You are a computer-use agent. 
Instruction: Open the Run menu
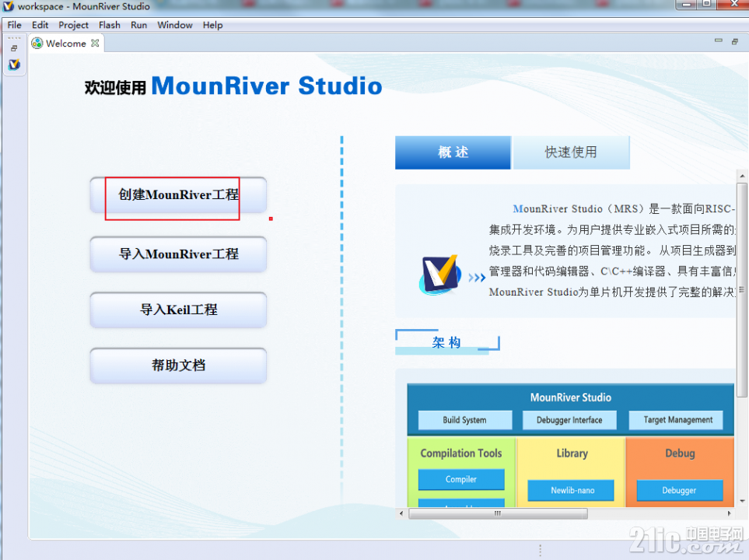[x=139, y=25]
